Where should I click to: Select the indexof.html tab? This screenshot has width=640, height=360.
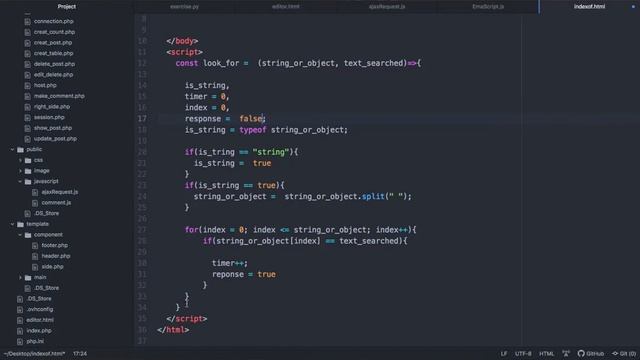point(589,7)
